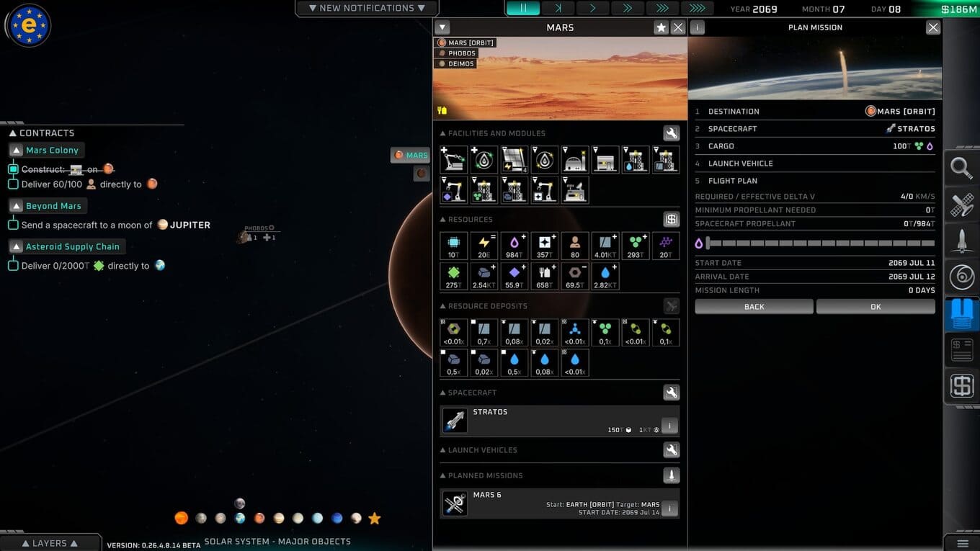Click the wrench icon beside Facilities and Modules
The width and height of the screenshot is (980, 551).
[x=671, y=133]
